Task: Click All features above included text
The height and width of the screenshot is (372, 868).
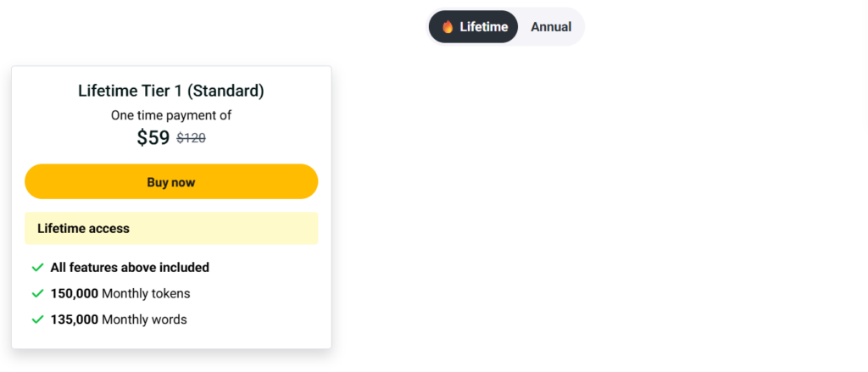Action: pyautogui.click(x=130, y=268)
